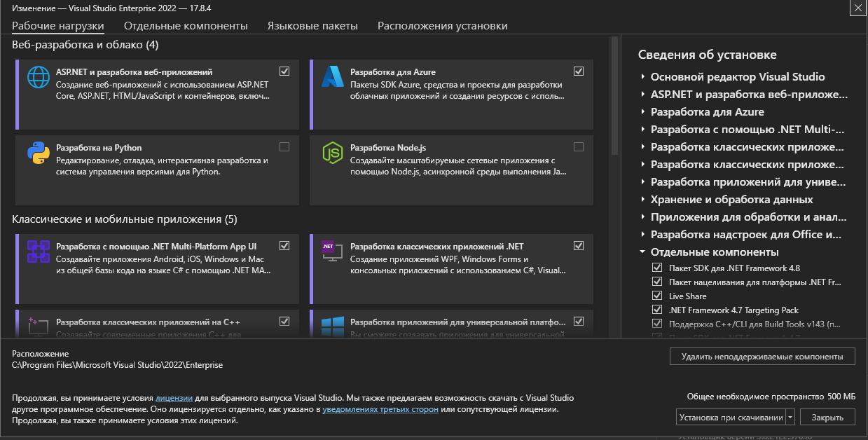This screenshot has height=440, width=868.
Task: Enable the Python development workload checkbox
Action: (x=284, y=147)
